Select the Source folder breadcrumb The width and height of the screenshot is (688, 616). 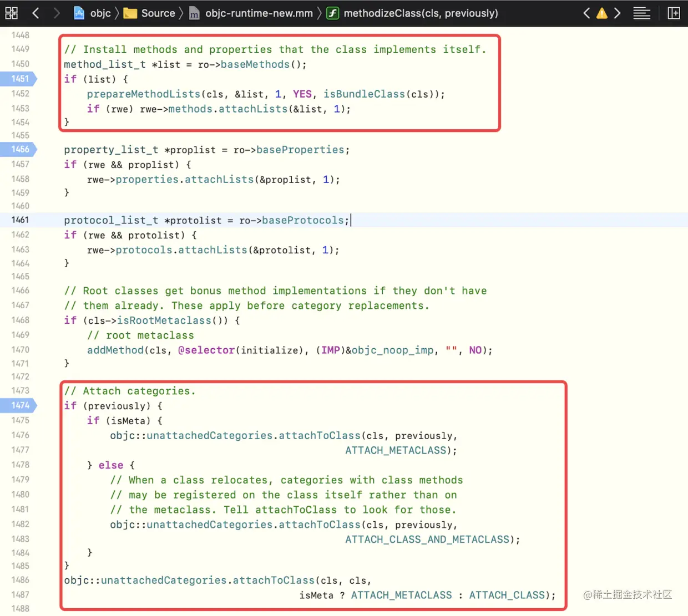(x=149, y=13)
